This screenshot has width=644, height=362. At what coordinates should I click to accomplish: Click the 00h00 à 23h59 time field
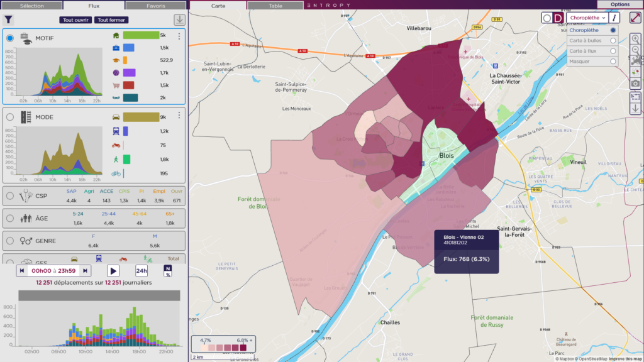[53, 271]
